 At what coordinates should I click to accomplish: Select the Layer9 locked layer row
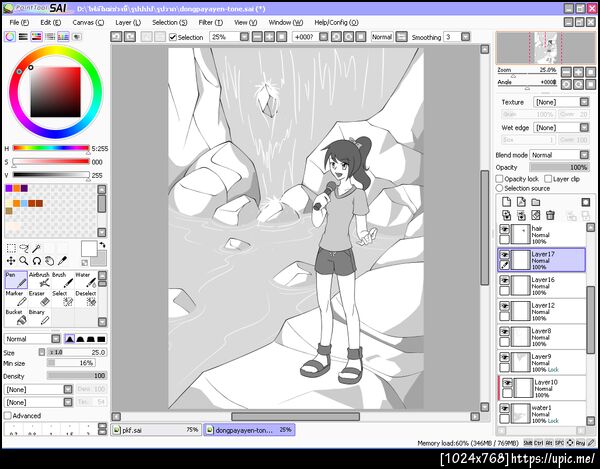coord(541,363)
